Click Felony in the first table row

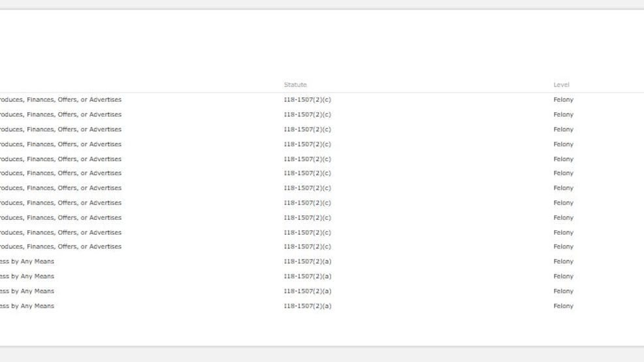pos(564,100)
